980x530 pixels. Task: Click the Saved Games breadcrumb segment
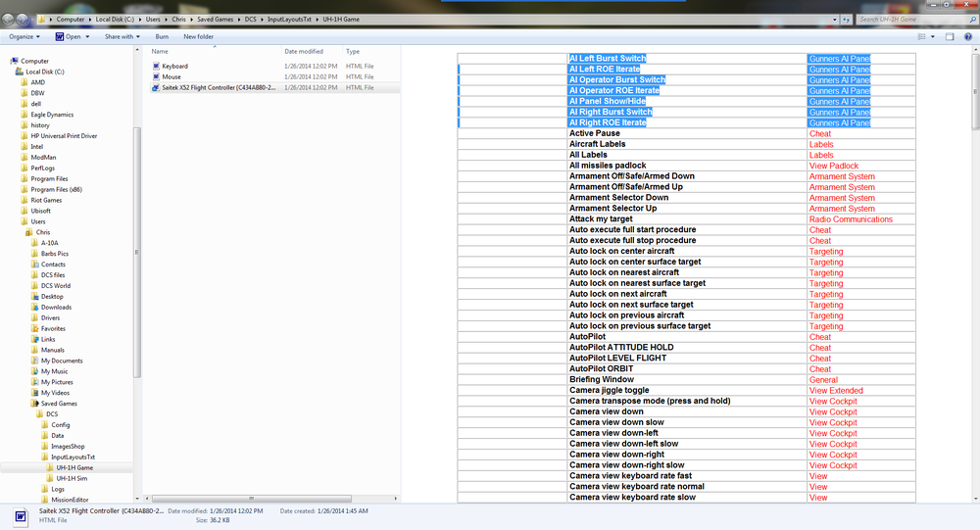[x=215, y=20]
